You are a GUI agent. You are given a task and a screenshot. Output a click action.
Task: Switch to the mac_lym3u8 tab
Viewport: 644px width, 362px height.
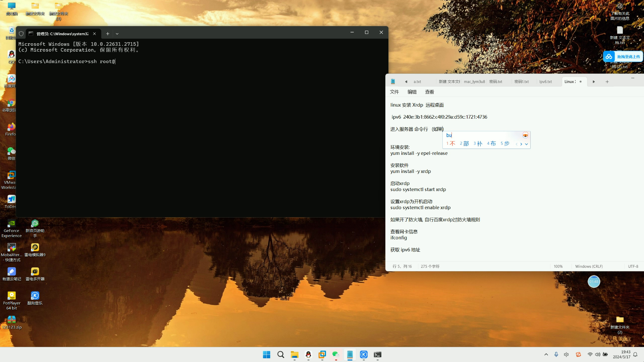tap(474, 82)
